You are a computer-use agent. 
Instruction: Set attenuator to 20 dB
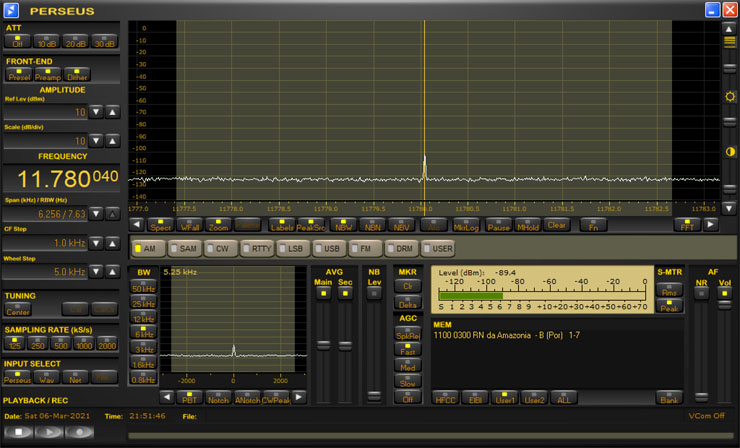76,41
